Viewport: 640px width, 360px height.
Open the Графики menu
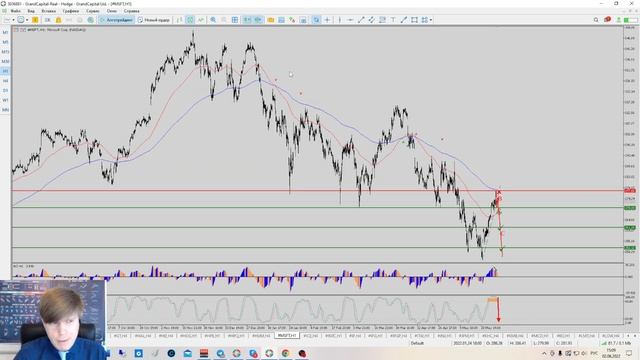(x=71, y=11)
